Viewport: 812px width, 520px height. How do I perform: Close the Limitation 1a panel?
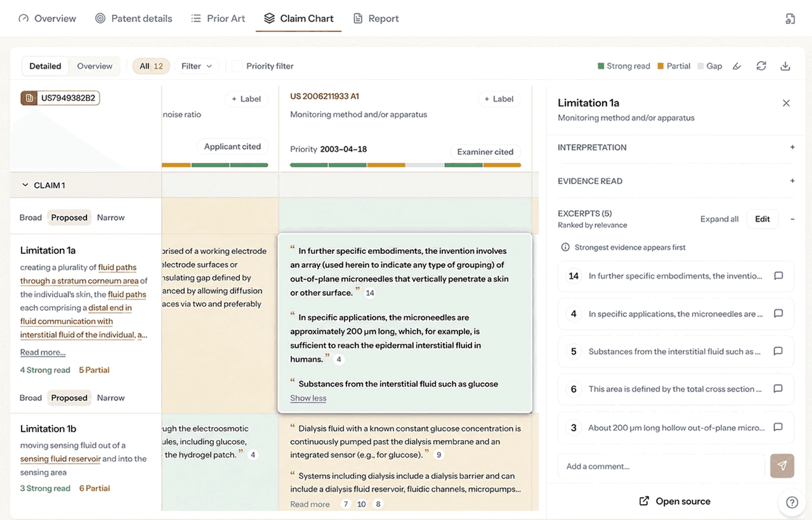[x=786, y=103]
